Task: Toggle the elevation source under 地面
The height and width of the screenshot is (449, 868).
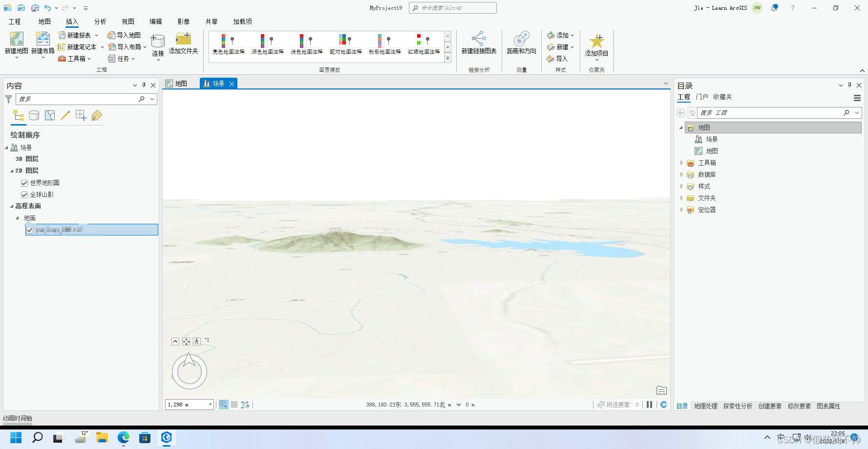Action: pos(29,230)
